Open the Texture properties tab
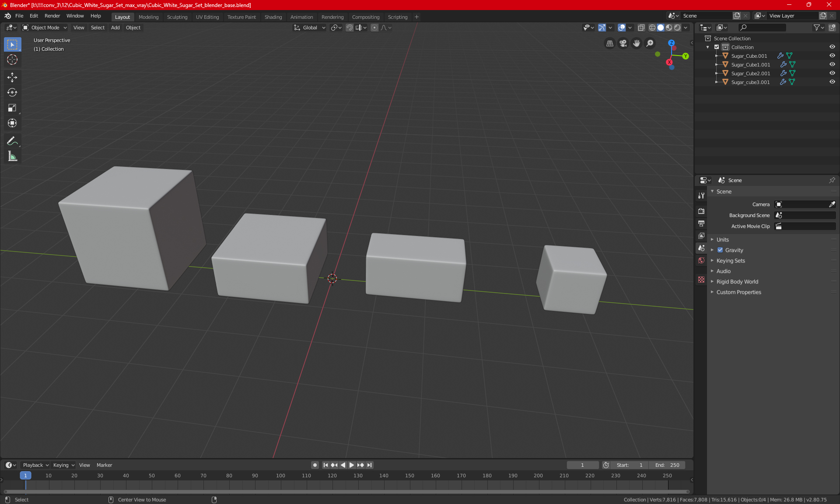 coord(701,280)
